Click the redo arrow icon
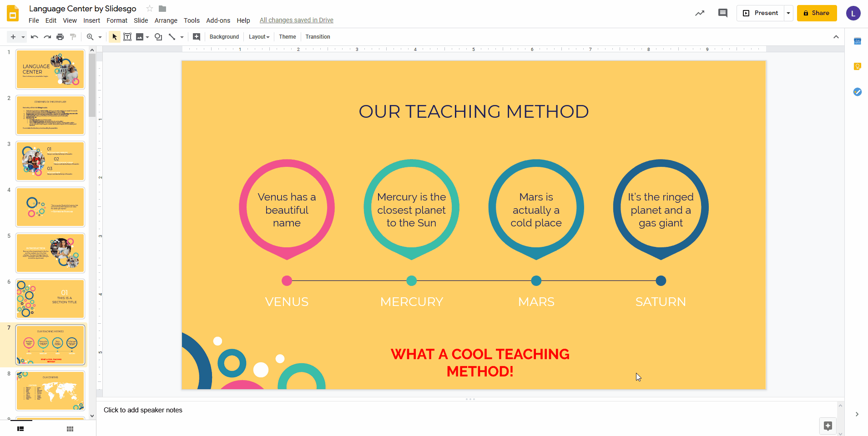Viewport: 868px width, 436px height. click(x=47, y=37)
